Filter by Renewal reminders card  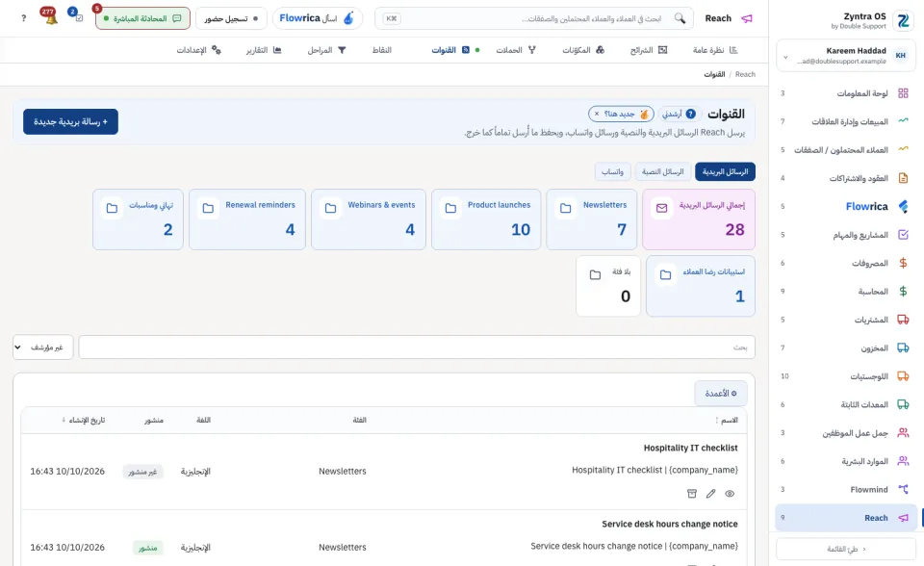pyautogui.click(x=247, y=219)
